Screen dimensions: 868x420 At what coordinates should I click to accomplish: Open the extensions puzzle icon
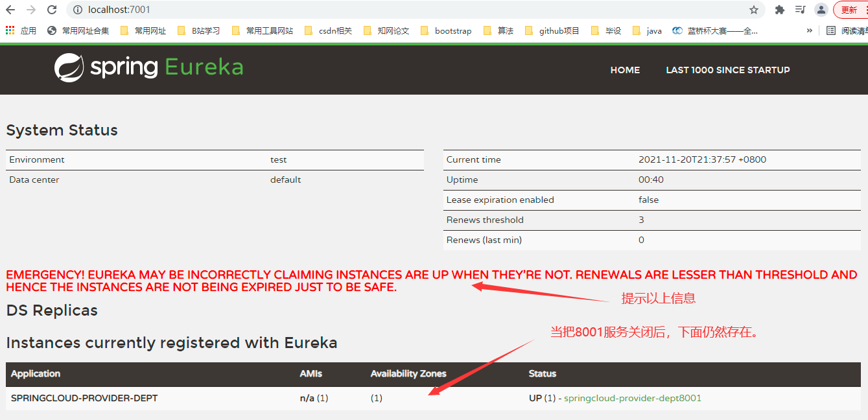coord(780,10)
